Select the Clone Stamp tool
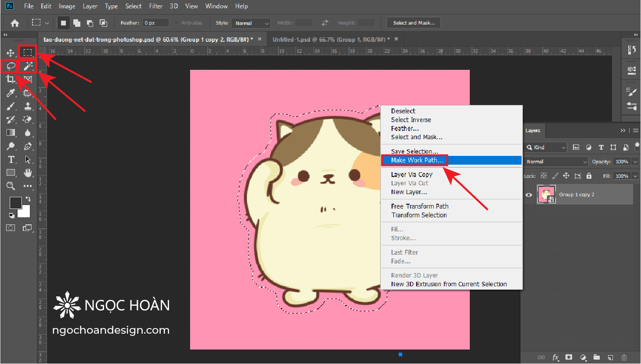The image size is (641, 364). tap(28, 106)
